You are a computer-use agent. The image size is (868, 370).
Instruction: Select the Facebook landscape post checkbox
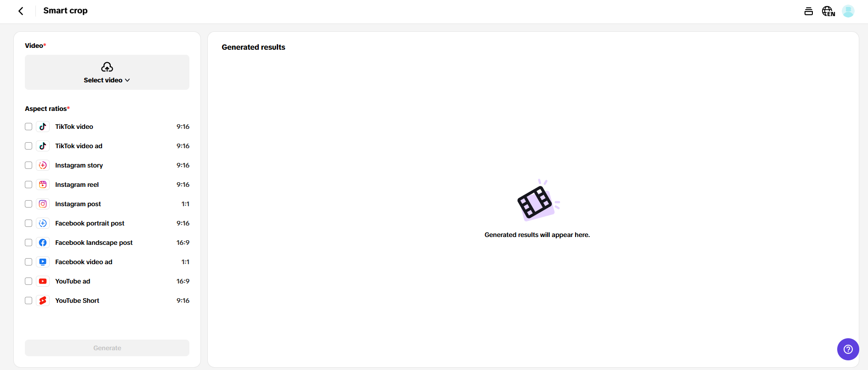tap(29, 243)
